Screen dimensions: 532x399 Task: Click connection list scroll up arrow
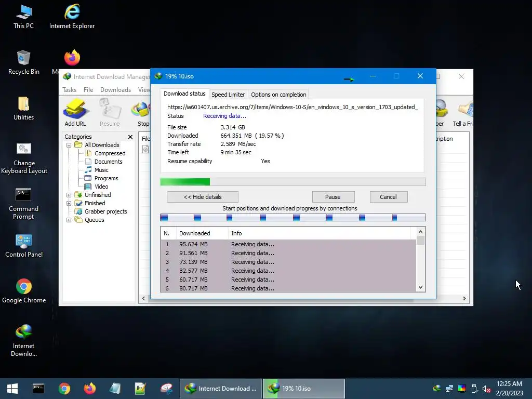[x=420, y=232]
